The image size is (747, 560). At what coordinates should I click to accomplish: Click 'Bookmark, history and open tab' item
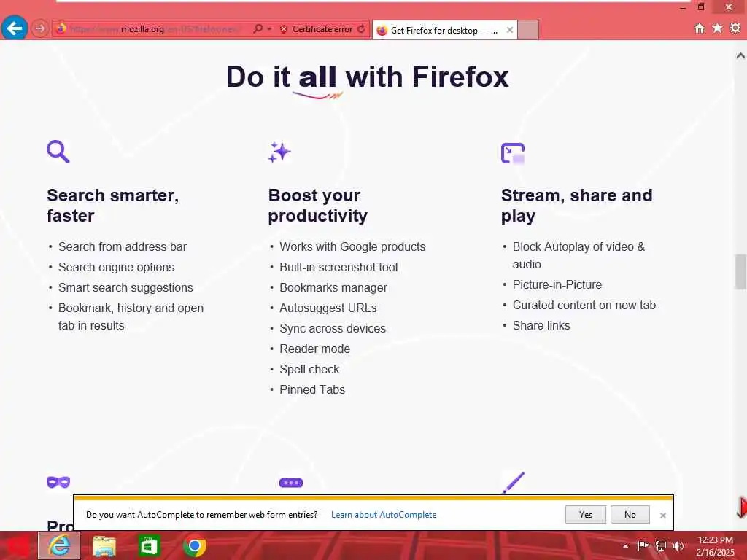coord(131,316)
